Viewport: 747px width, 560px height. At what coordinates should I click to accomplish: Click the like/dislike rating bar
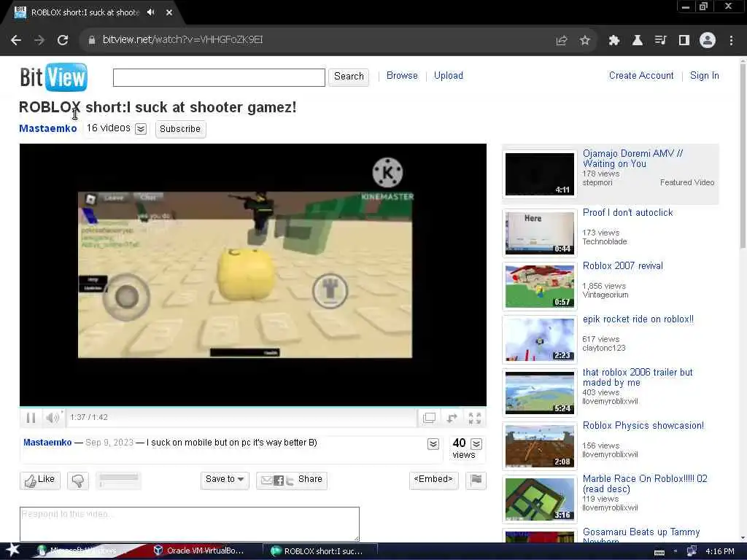(x=119, y=480)
